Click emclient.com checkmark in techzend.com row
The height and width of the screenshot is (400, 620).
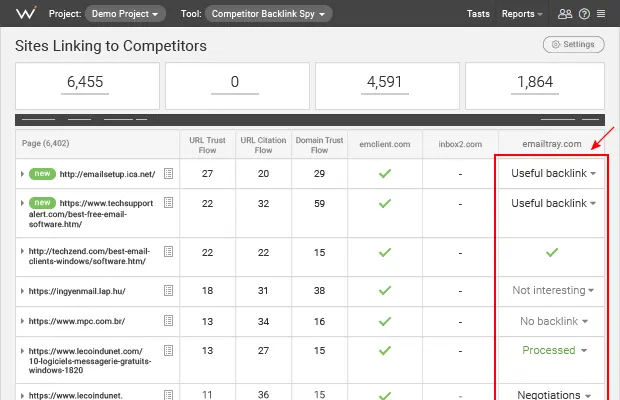(385, 252)
